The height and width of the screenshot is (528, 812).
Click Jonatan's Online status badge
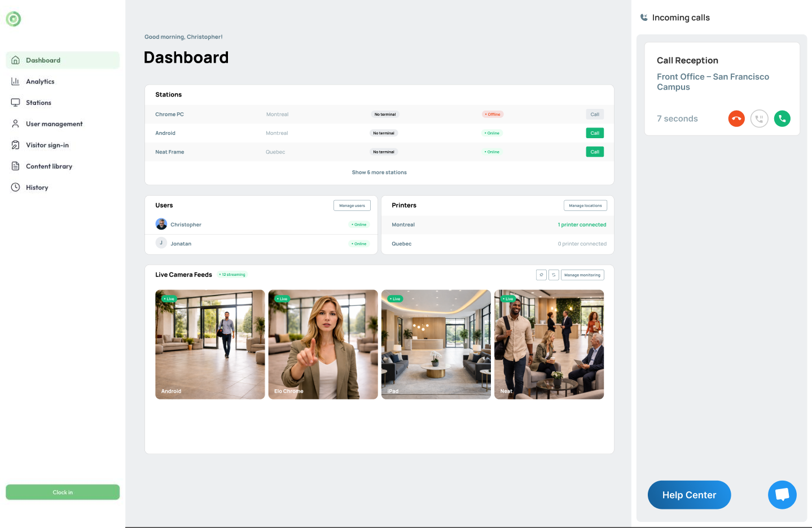(x=359, y=244)
